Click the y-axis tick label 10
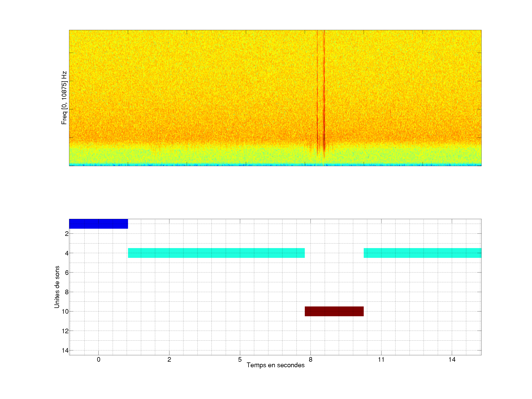The image size is (532, 399). pos(65,311)
